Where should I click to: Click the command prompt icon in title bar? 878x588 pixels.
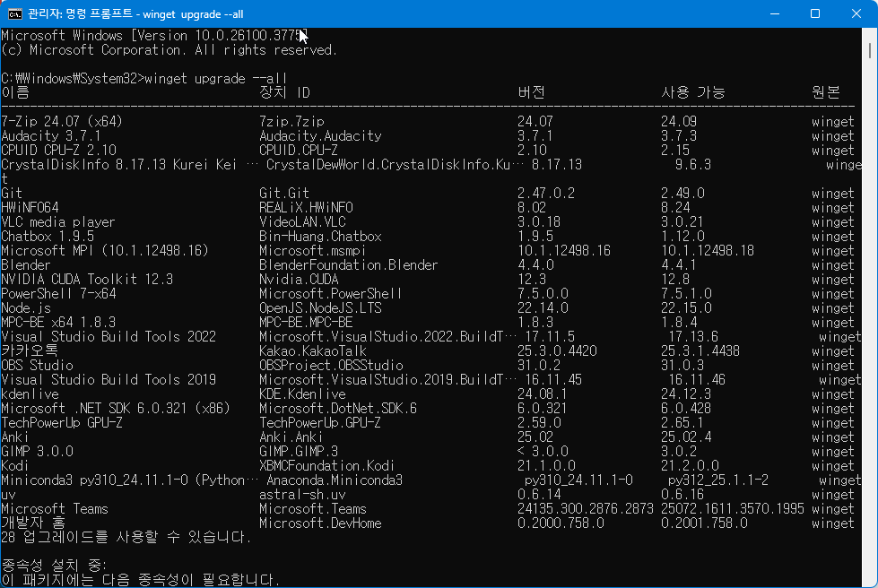coord(14,14)
